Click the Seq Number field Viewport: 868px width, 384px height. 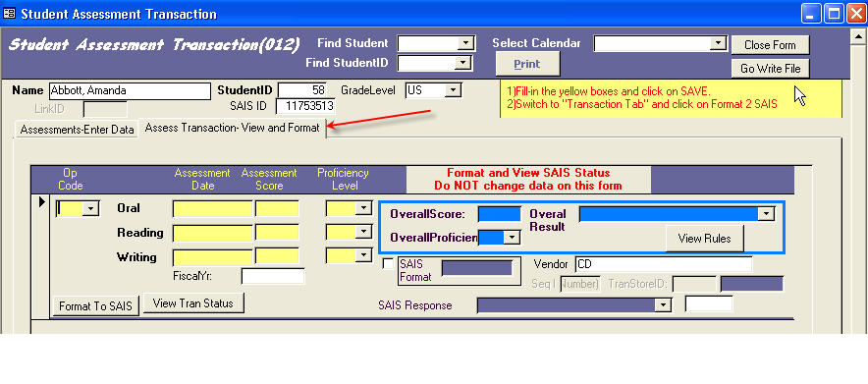[x=580, y=285]
